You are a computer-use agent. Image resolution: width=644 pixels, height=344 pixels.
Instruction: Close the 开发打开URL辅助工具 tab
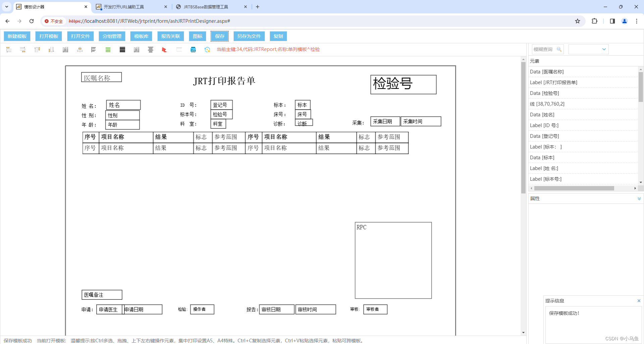[x=166, y=7]
